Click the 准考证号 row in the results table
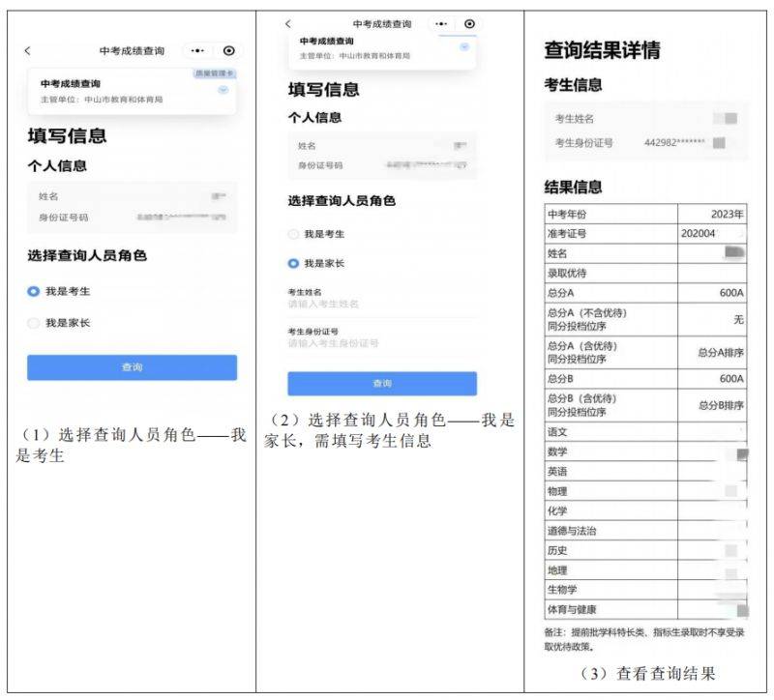This screenshot has width=774, height=700. coord(645,233)
